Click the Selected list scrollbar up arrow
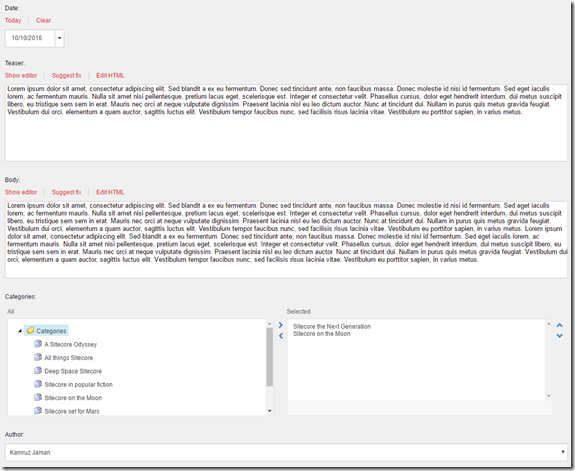Viewport: 575px width, 471px height. click(549, 324)
